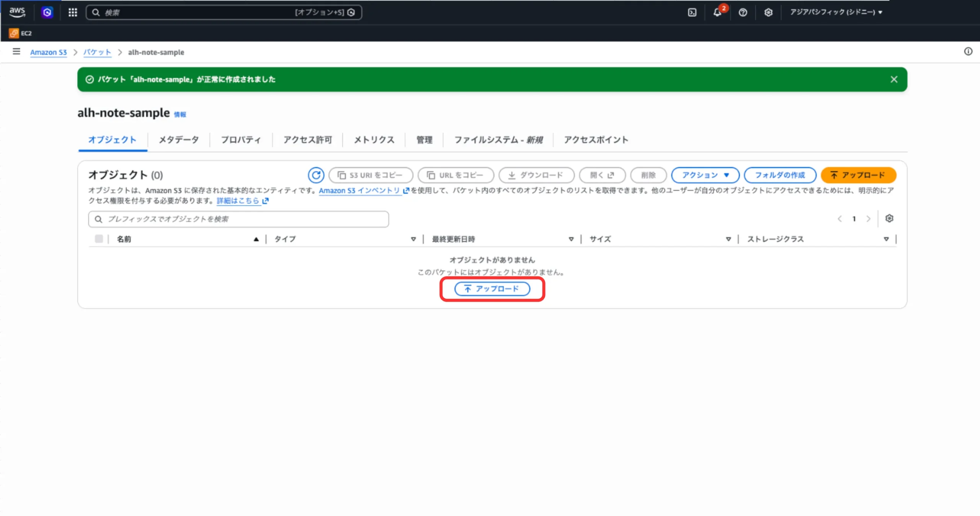Open the info panel icon at right
This screenshot has height=516, width=980.
pyautogui.click(x=968, y=51)
